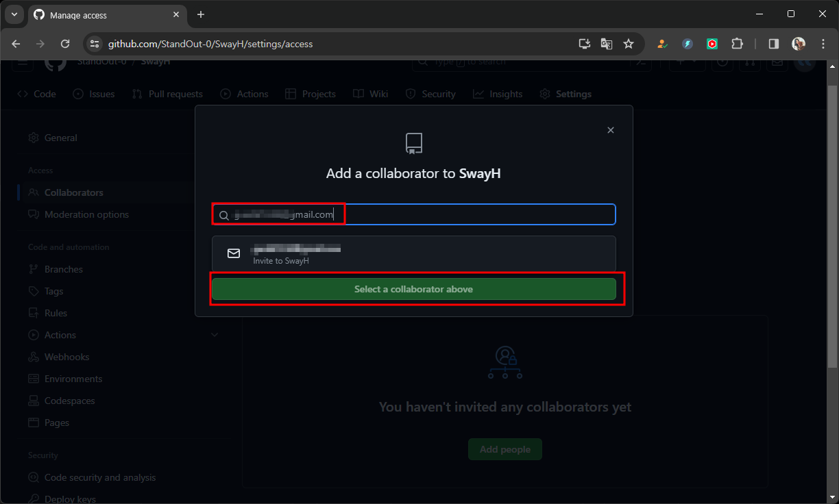
Task: Open a new browser tab
Action: (201, 14)
